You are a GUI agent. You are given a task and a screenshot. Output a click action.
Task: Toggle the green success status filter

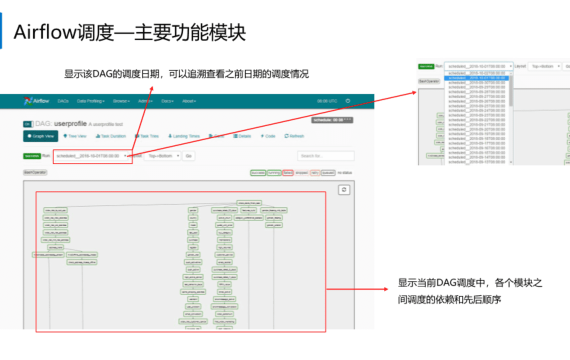pyautogui.click(x=258, y=173)
